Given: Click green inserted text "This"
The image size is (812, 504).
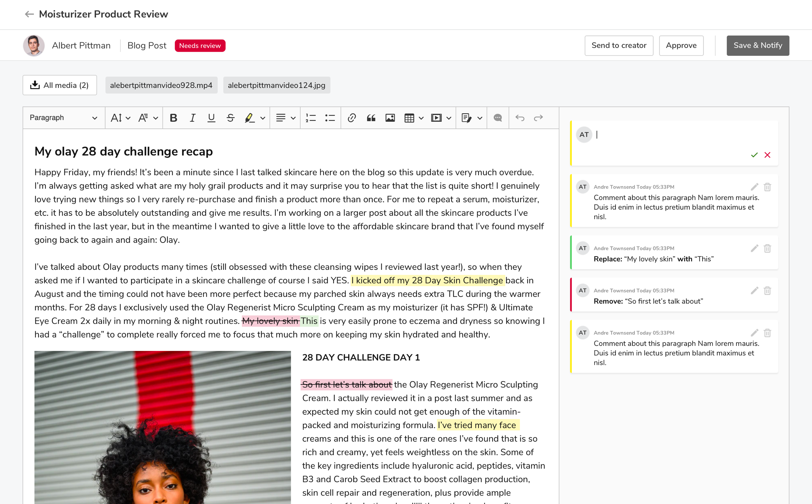Looking at the screenshot, I should (x=309, y=321).
